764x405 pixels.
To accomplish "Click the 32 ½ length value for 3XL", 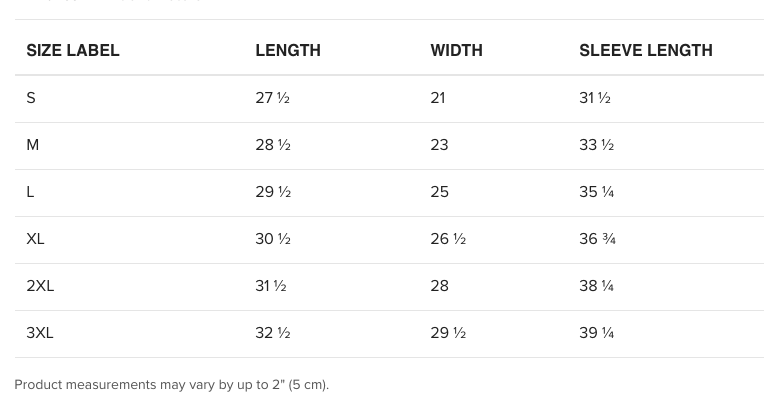I will click(273, 333).
